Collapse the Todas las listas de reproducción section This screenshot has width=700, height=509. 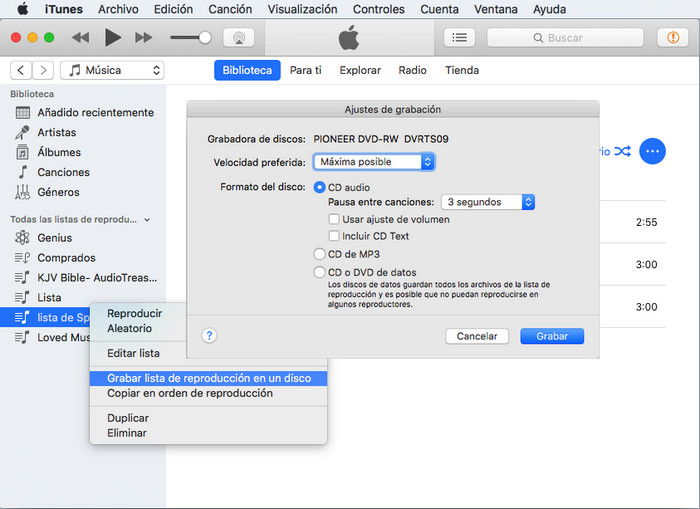coord(147,220)
